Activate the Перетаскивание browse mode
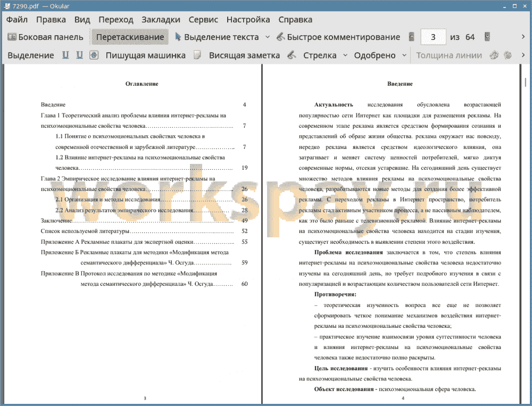Image resolution: width=532 pixels, height=406 pixels. (130, 37)
